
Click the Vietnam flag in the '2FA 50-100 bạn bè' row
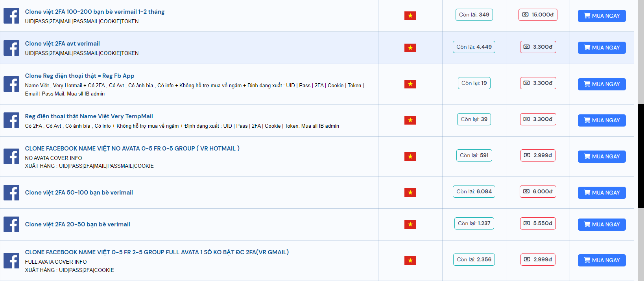410,193
